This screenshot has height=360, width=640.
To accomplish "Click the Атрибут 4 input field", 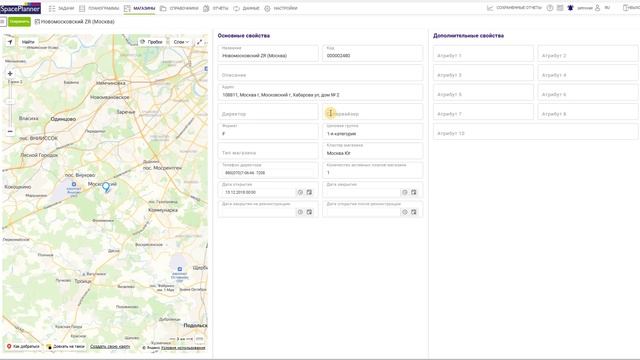I will [x=588, y=73].
